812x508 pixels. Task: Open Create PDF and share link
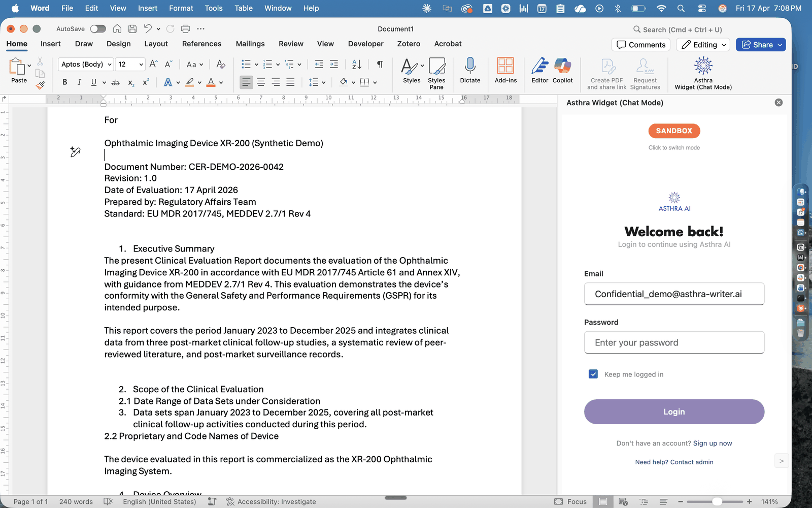(x=606, y=73)
